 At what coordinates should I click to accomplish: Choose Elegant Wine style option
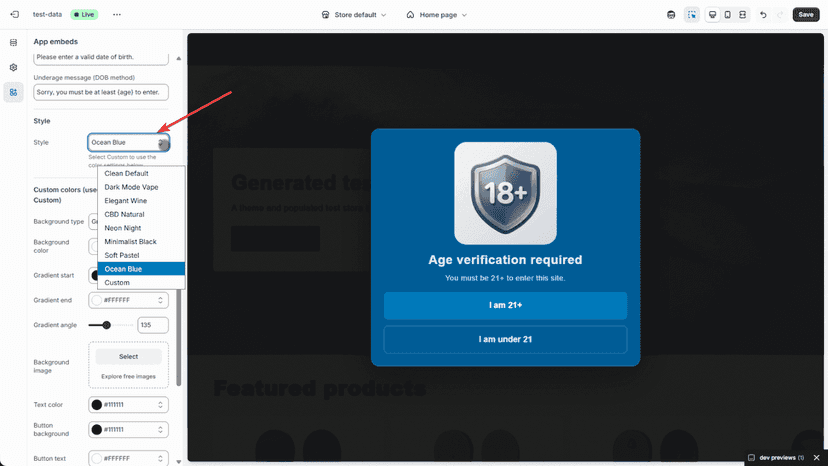141,201
